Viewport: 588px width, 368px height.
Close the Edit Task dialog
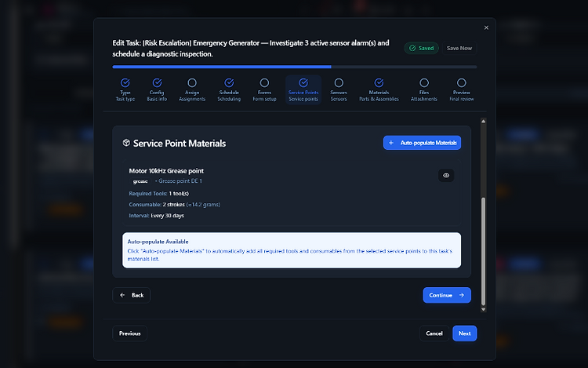[x=486, y=27]
